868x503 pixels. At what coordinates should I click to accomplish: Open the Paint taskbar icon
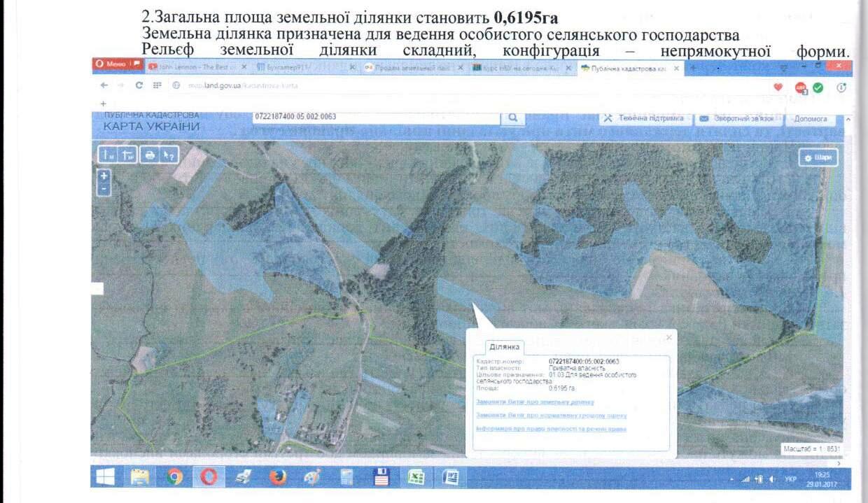[312, 477]
